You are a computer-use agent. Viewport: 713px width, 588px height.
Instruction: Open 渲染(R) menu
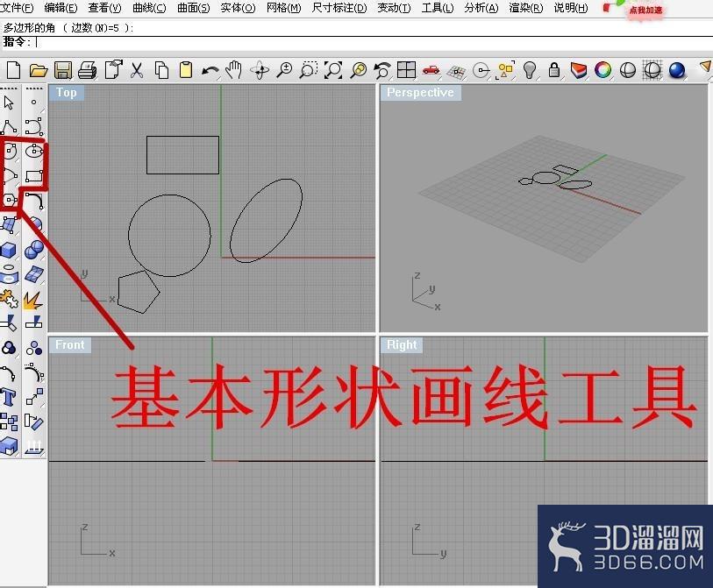click(525, 8)
